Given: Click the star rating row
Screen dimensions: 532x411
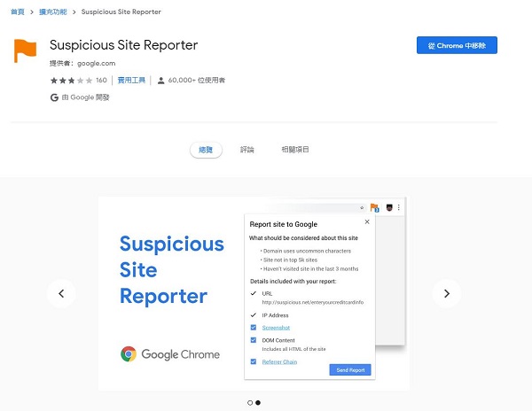Looking at the screenshot, I should 71,81.
